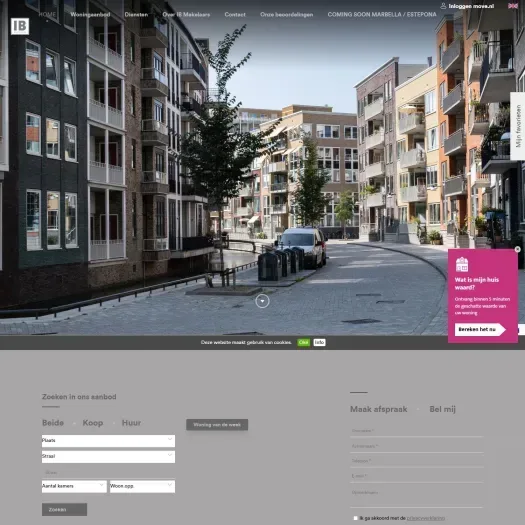This screenshot has width=525, height=525.
Task: Select the Bel mij tab
Action: (x=442, y=409)
